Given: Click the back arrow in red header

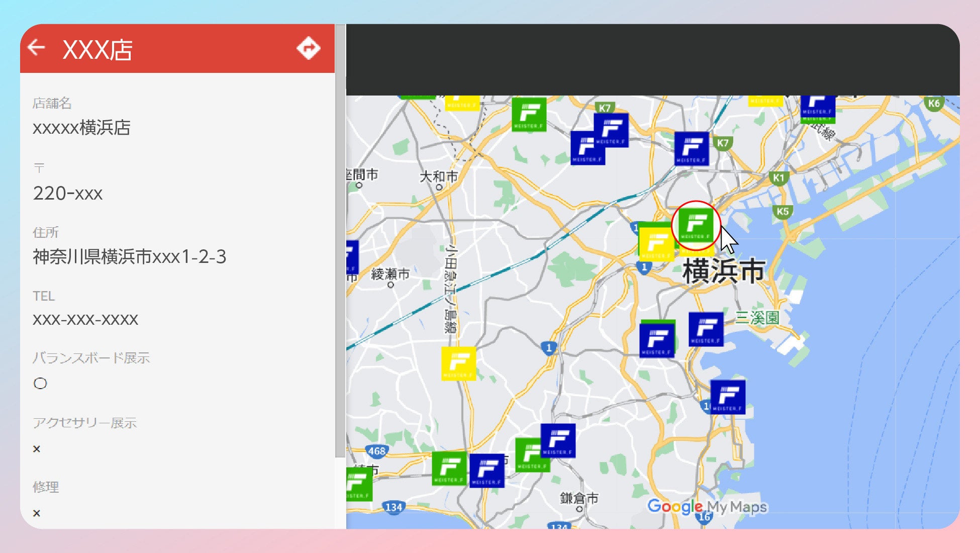Looking at the screenshot, I should coord(37,48).
